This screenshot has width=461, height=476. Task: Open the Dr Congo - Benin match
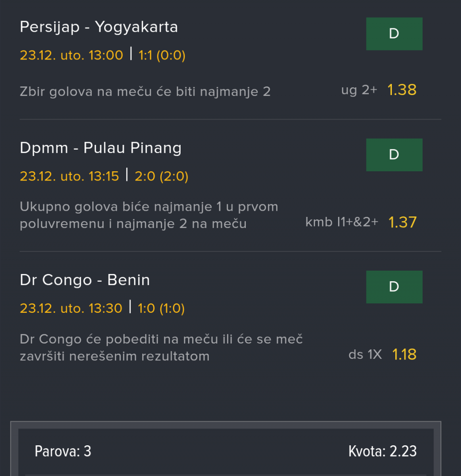tap(85, 280)
